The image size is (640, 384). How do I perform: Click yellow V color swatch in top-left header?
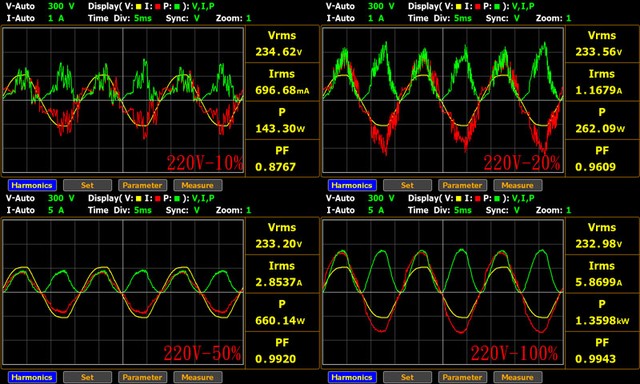pyautogui.click(x=139, y=7)
